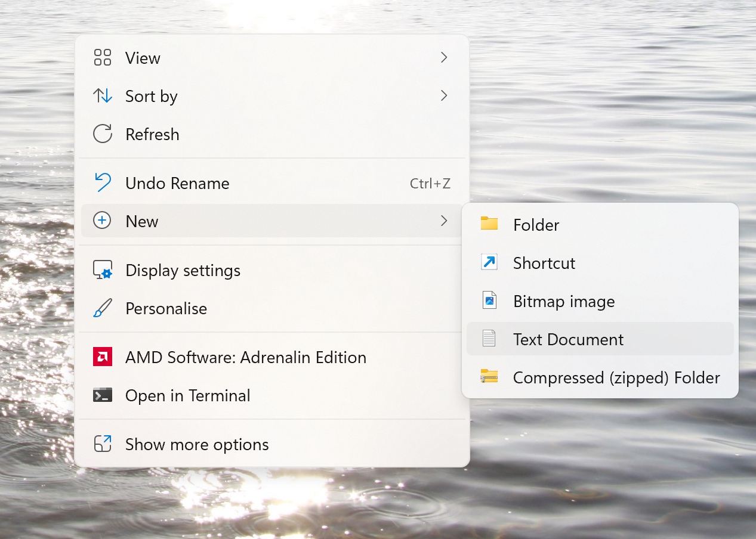Viewport: 756px width, 539px height.
Task: Click the Personalise paintbrush icon
Action: [103, 308]
